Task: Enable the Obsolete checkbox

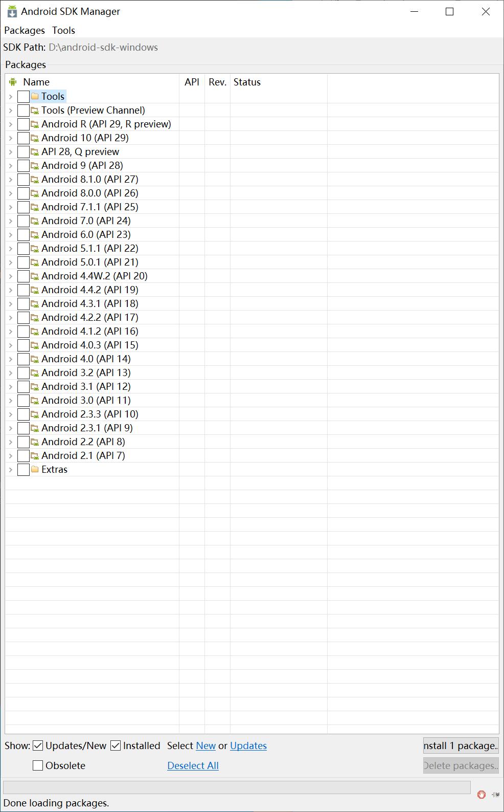Action: [x=38, y=765]
